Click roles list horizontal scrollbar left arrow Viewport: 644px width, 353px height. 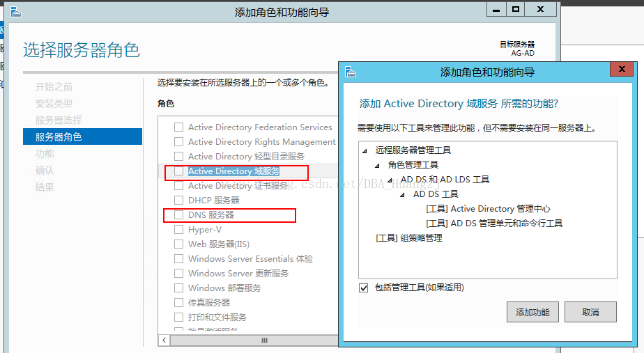coord(164,340)
